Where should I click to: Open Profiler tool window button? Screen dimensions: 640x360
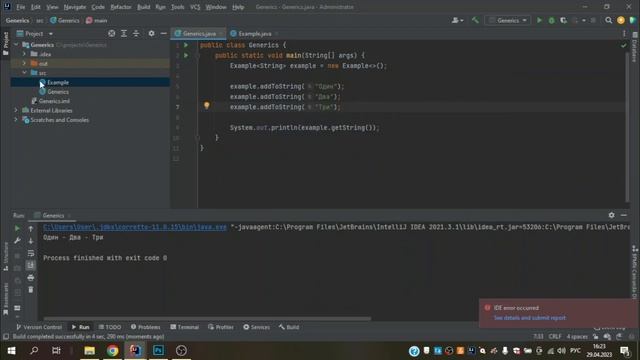[x=221, y=327]
